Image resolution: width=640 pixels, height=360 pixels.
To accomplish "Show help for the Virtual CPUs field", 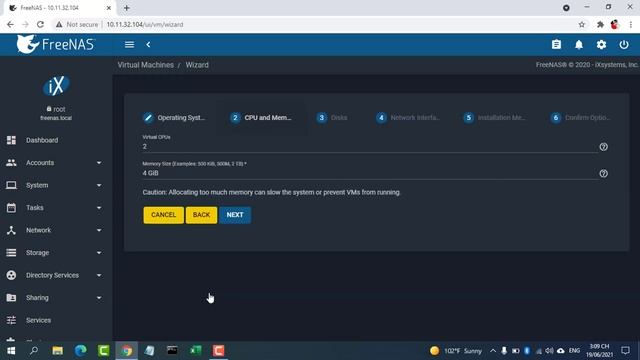I will 603,147.
